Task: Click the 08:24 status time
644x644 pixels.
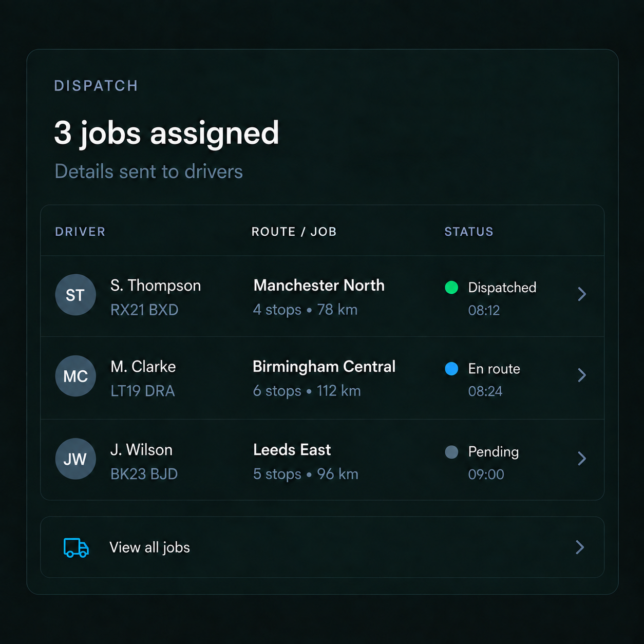Action: click(485, 391)
